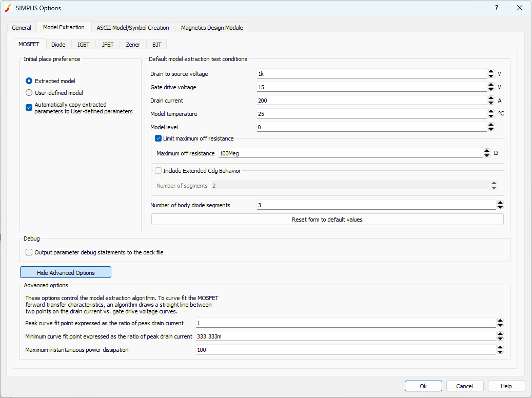Decrease Maximum off resistance with down arrow
This screenshot has width=532, height=398.
(x=487, y=155)
